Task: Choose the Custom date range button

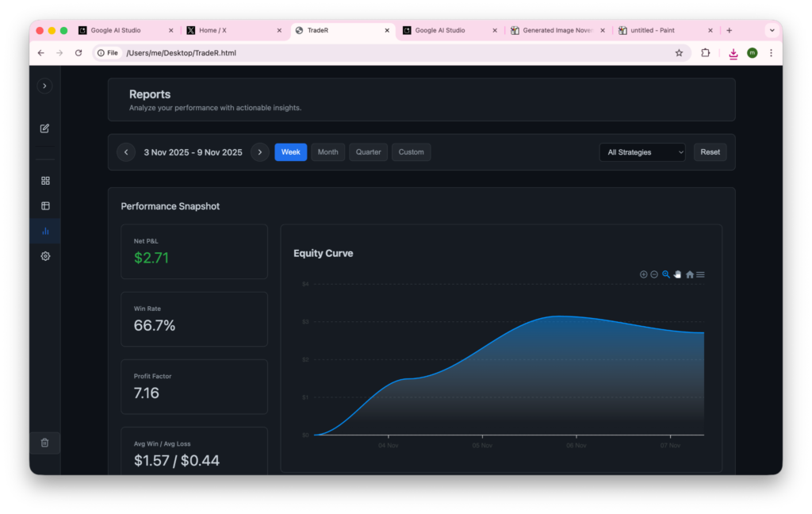Action: click(411, 152)
